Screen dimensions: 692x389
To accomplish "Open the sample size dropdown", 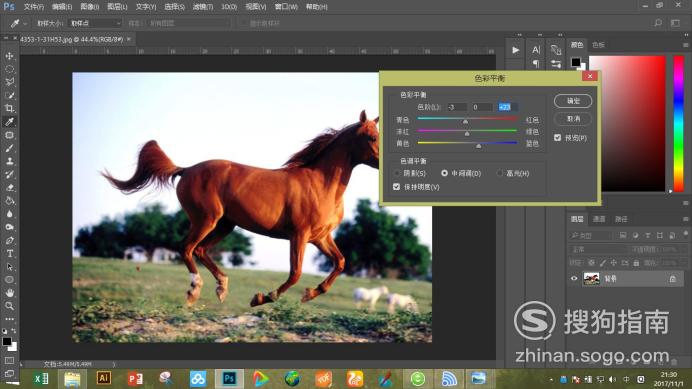I will [x=96, y=23].
